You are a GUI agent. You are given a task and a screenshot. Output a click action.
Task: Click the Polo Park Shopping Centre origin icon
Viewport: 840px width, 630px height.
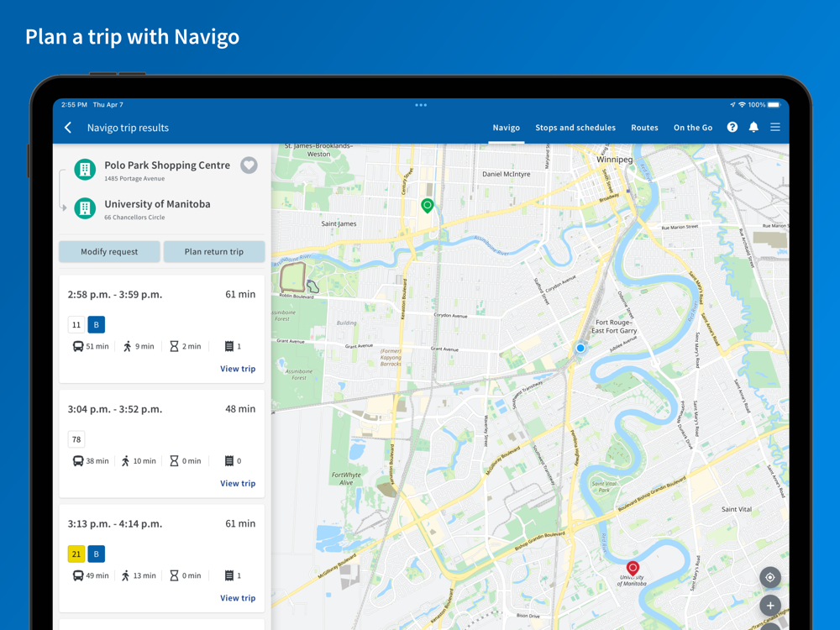point(85,170)
